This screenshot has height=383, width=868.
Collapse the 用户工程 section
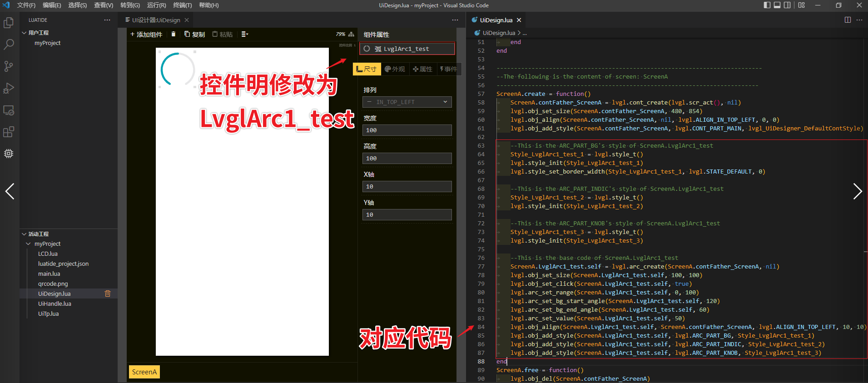coord(24,33)
